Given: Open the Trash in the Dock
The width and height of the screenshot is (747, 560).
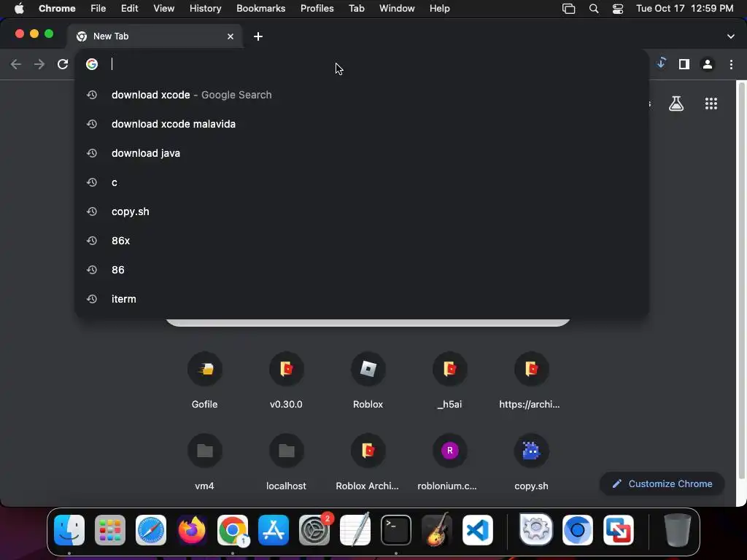Looking at the screenshot, I should 678,530.
